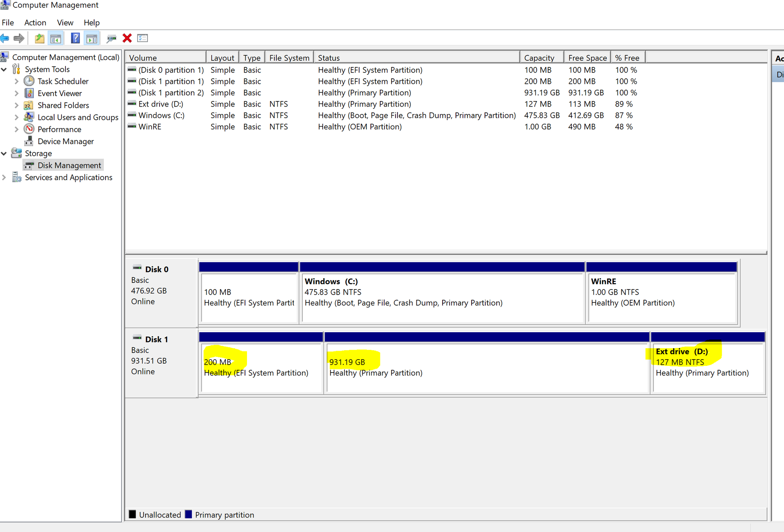Click the 412.69 GB free space cell
784x532 pixels.
click(586, 116)
